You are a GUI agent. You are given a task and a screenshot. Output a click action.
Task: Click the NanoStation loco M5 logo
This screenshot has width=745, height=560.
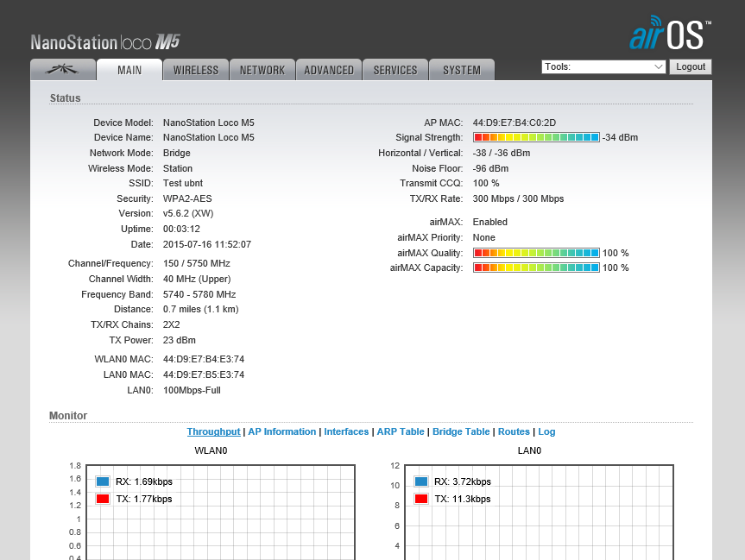click(105, 42)
